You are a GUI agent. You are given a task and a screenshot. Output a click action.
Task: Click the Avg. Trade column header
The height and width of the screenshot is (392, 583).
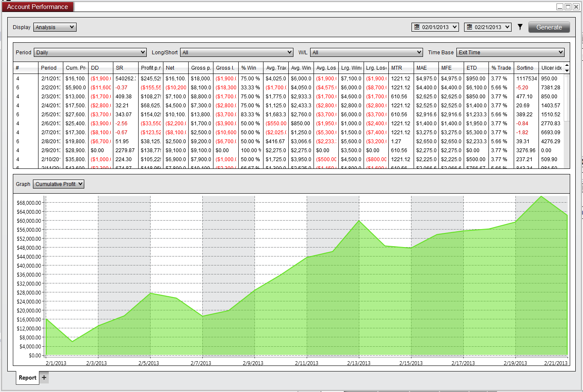click(x=276, y=68)
